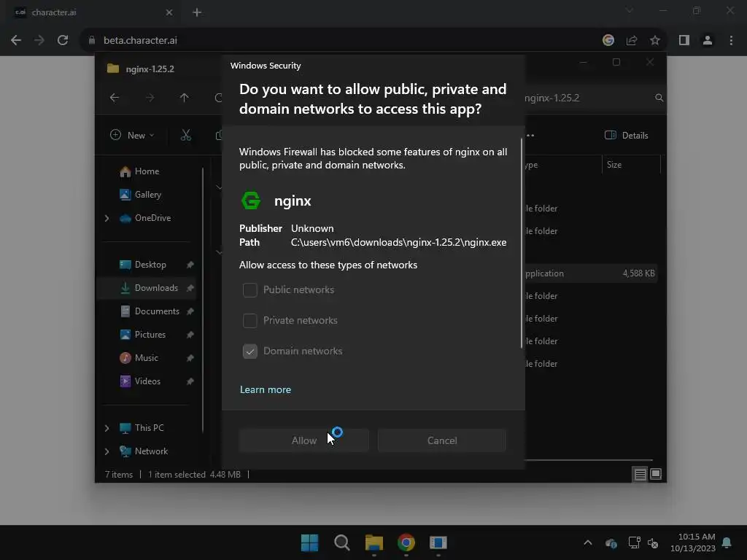Click the nginx-1.25.2 Explorer tab title
Viewport: 747px width, 560px height.
[x=150, y=69]
